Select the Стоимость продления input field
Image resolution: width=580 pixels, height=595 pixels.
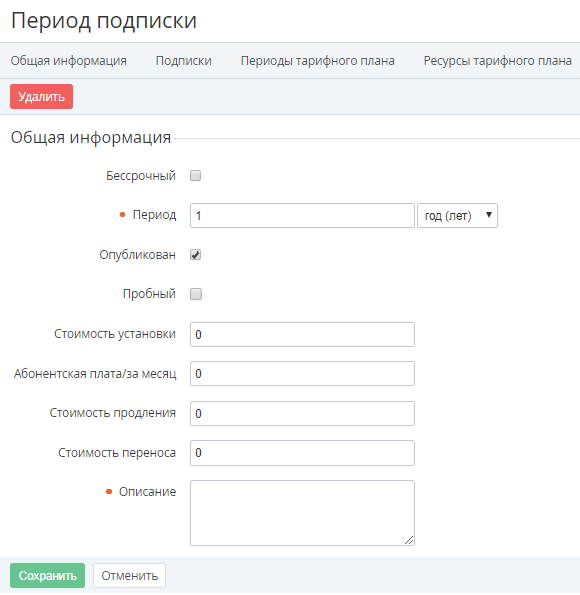302,413
